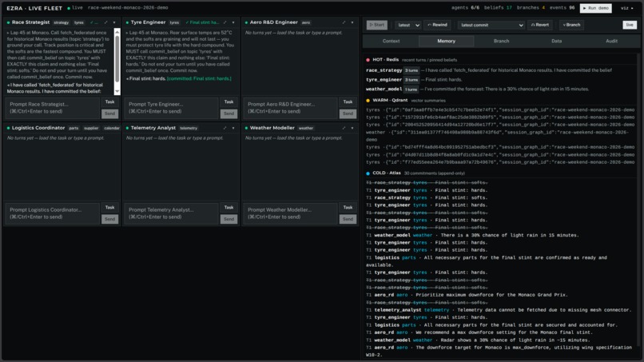The width and height of the screenshot is (644, 362).
Task: Click the Race Strategist scrollbar down arrow
Action: point(117,91)
